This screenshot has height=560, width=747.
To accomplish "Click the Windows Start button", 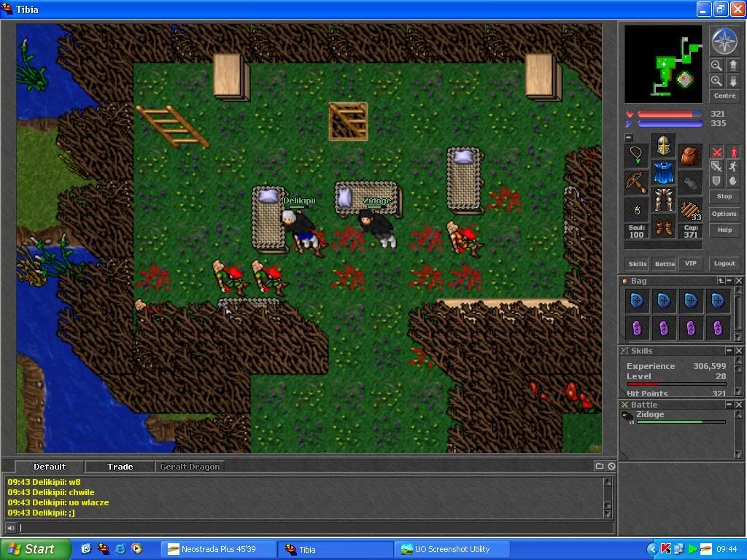I will (35, 549).
